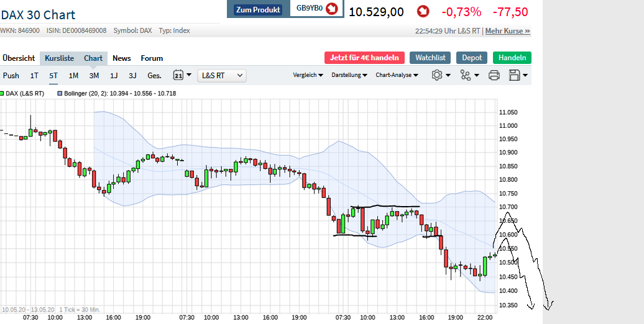Open the Kursliste tab
The width and height of the screenshot is (644, 324).
[59, 58]
